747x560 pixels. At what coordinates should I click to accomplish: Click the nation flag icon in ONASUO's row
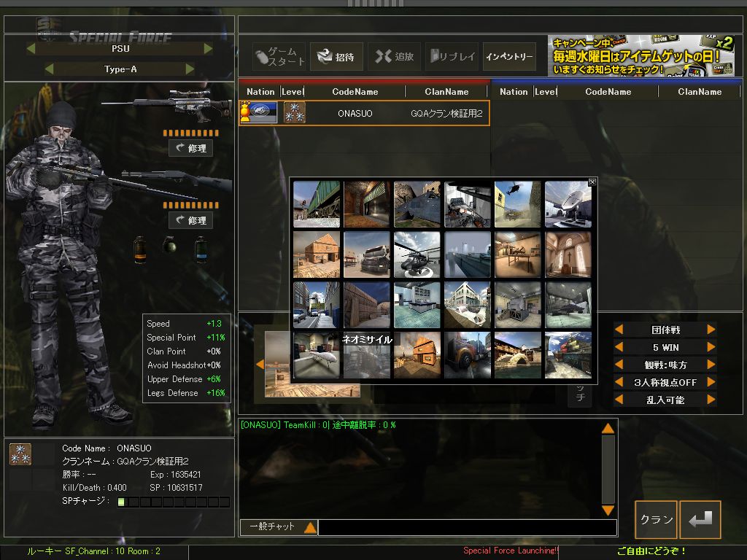point(258,113)
